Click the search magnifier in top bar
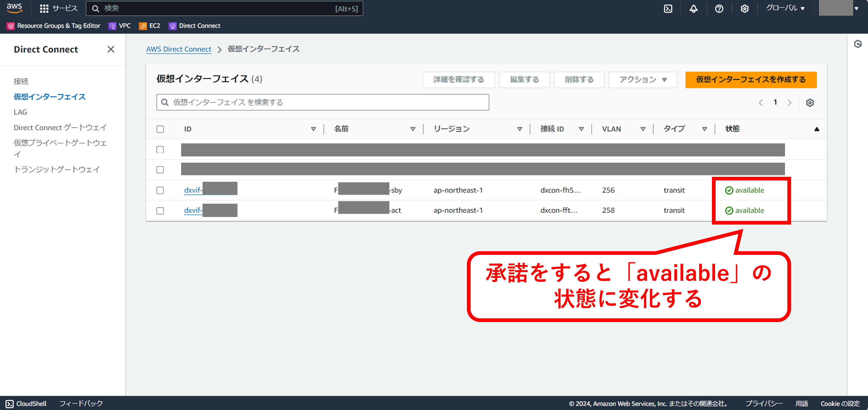The height and width of the screenshot is (410, 868). 96,8
